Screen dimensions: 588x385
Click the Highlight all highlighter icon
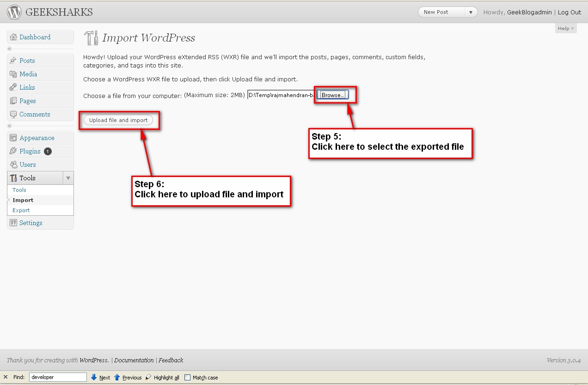pyautogui.click(x=148, y=377)
